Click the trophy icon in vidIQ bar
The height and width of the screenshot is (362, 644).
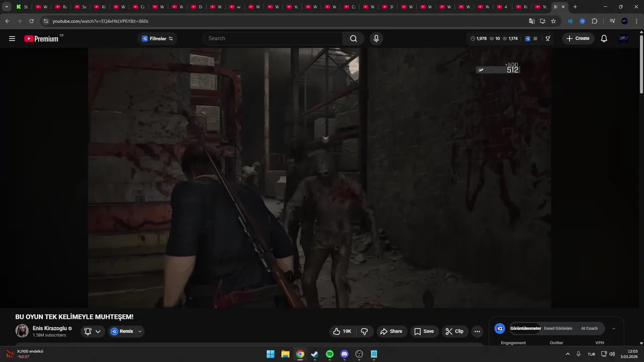point(547,39)
